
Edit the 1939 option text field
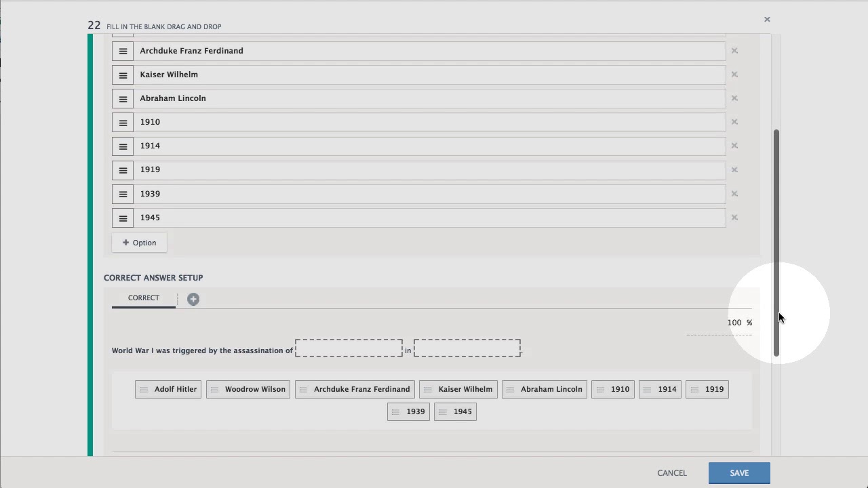(x=429, y=194)
